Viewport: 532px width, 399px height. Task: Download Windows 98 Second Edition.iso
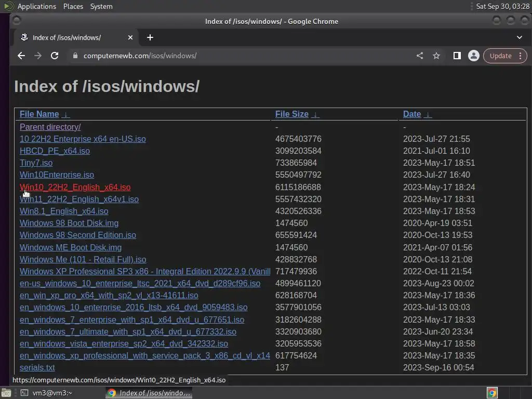(78, 235)
